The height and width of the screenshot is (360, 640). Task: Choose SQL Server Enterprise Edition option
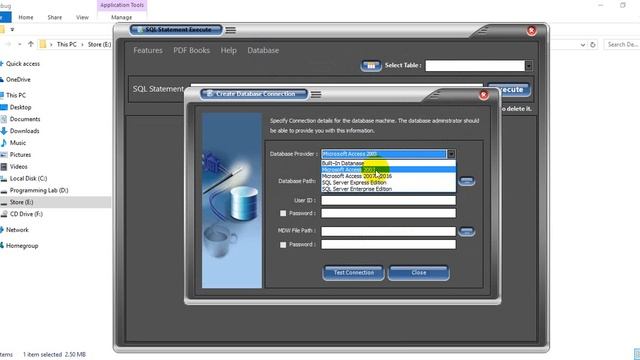pyautogui.click(x=388, y=189)
